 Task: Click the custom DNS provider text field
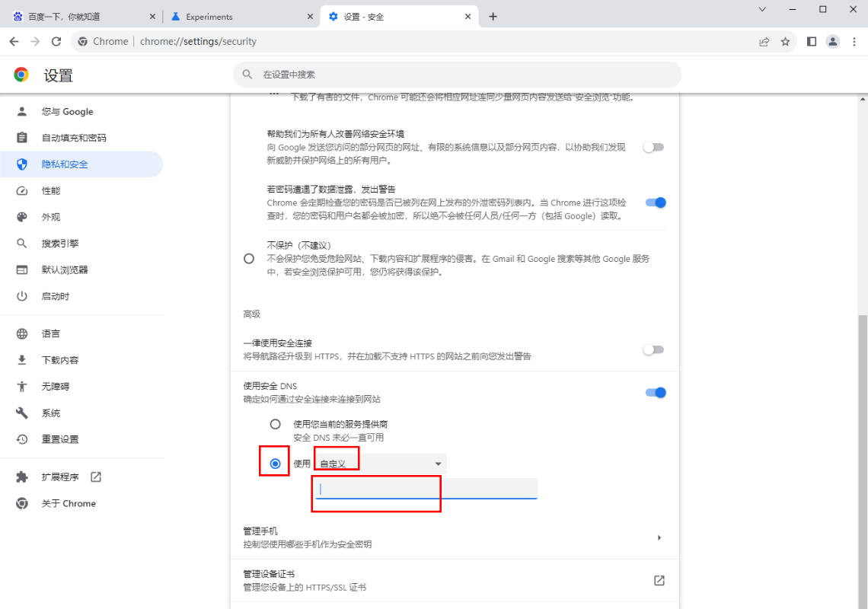(426, 489)
